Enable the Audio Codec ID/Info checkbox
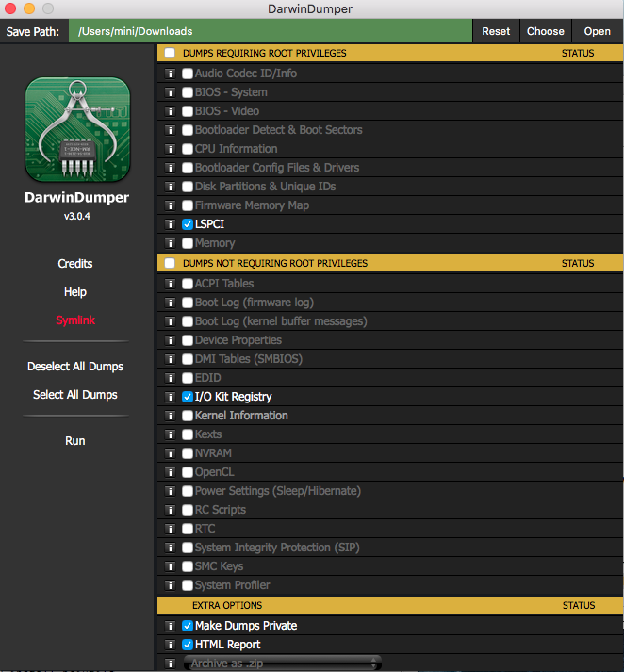The height and width of the screenshot is (672, 624). pyautogui.click(x=188, y=74)
